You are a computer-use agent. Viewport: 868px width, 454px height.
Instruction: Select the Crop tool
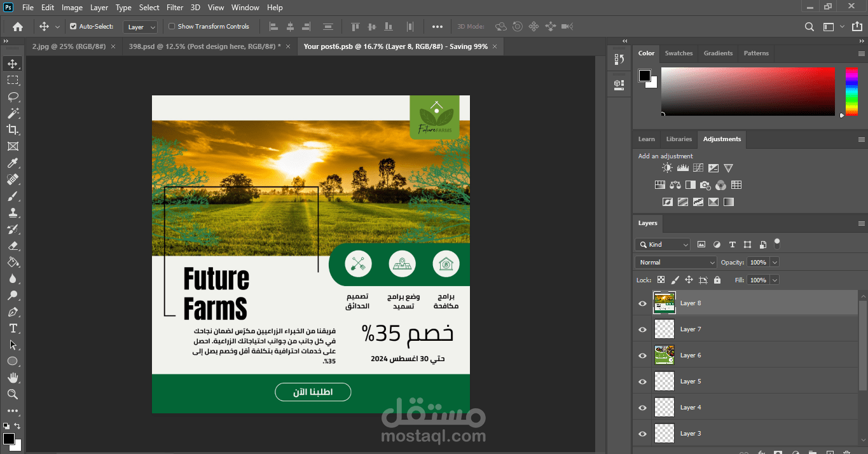point(13,130)
